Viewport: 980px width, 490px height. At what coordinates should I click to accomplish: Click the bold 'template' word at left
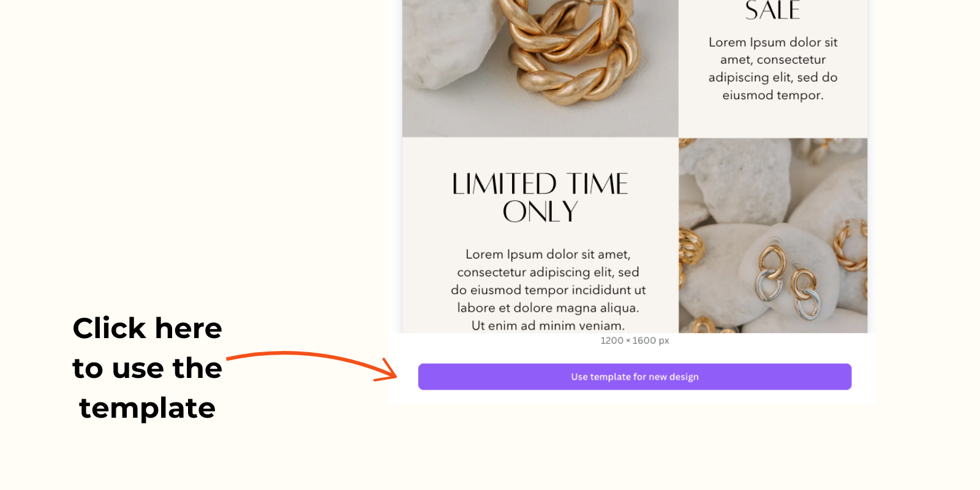tap(148, 409)
